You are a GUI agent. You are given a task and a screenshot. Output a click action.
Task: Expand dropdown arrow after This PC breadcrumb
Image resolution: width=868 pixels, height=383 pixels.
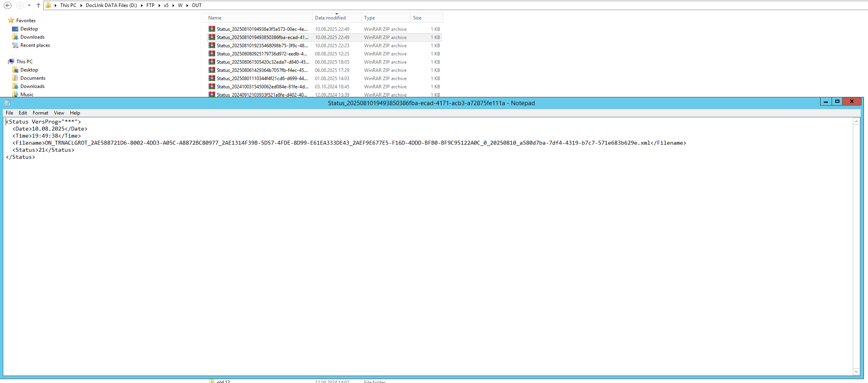(x=81, y=5)
